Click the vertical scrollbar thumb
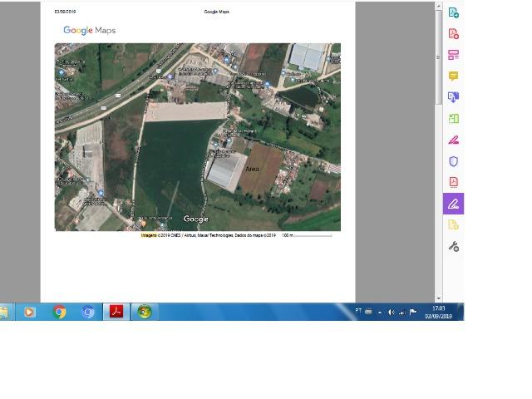The width and height of the screenshot is (532, 399). [x=438, y=57]
